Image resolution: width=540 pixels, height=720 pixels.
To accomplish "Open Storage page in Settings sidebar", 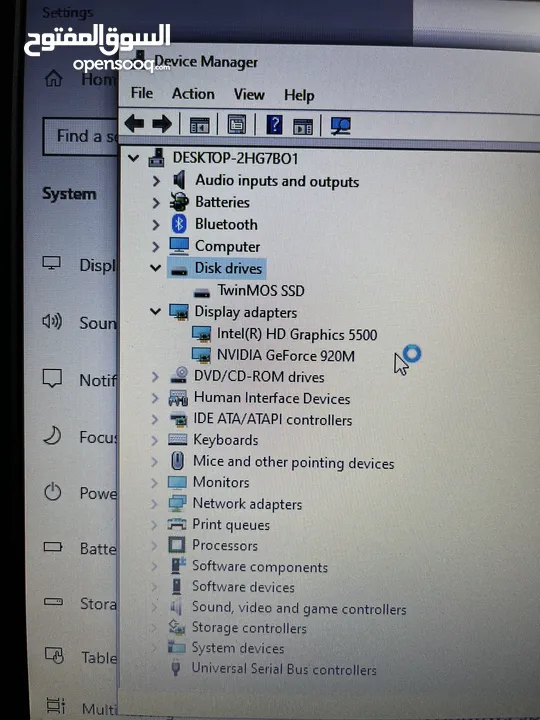I will (x=79, y=603).
